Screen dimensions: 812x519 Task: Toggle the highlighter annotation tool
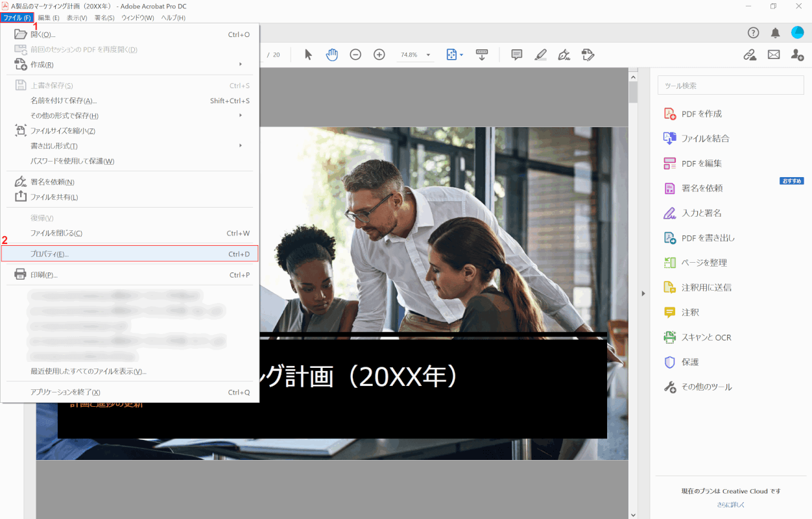click(540, 55)
